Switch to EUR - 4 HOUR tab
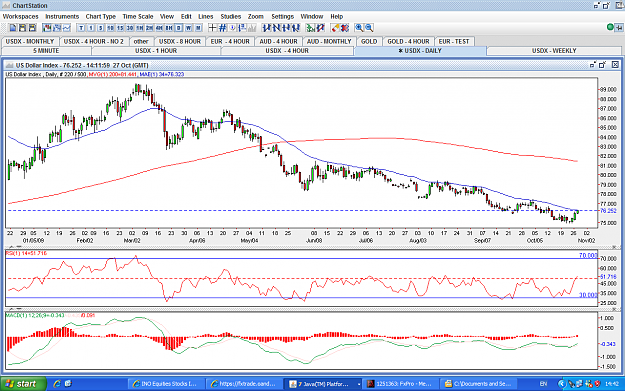 (230, 41)
